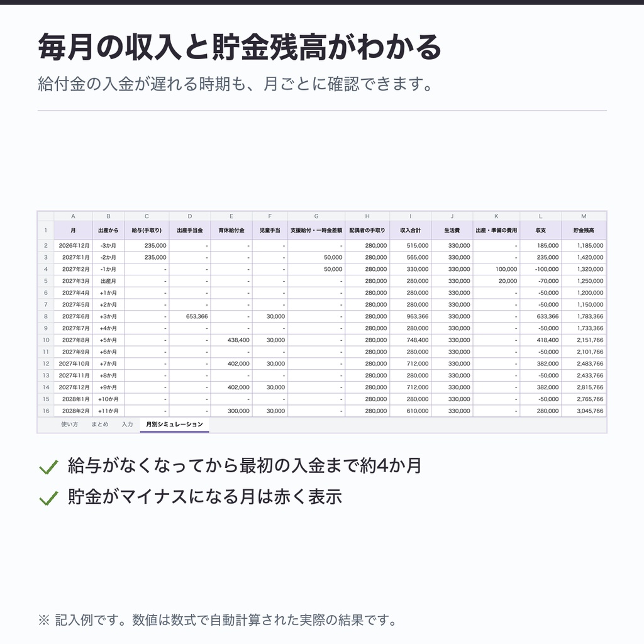Click the 月 header cell
This screenshot has width=644, height=644.
tap(73, 230)
